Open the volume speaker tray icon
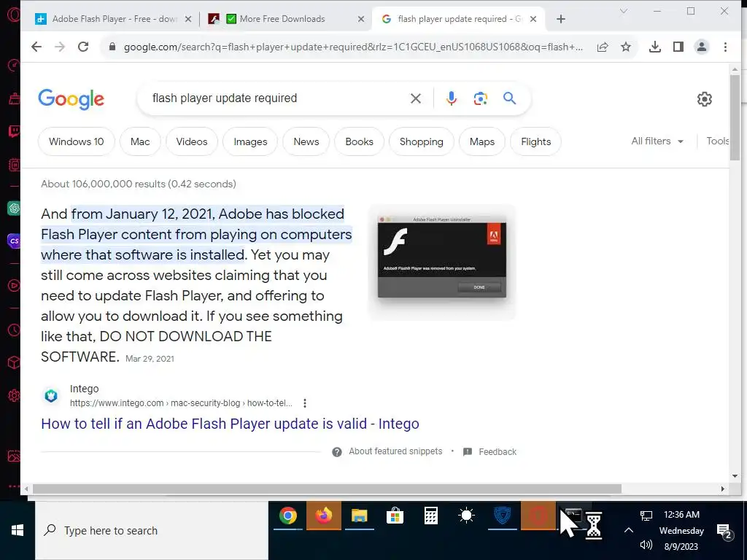The image size is (747, 560). (x=646, y=545)
